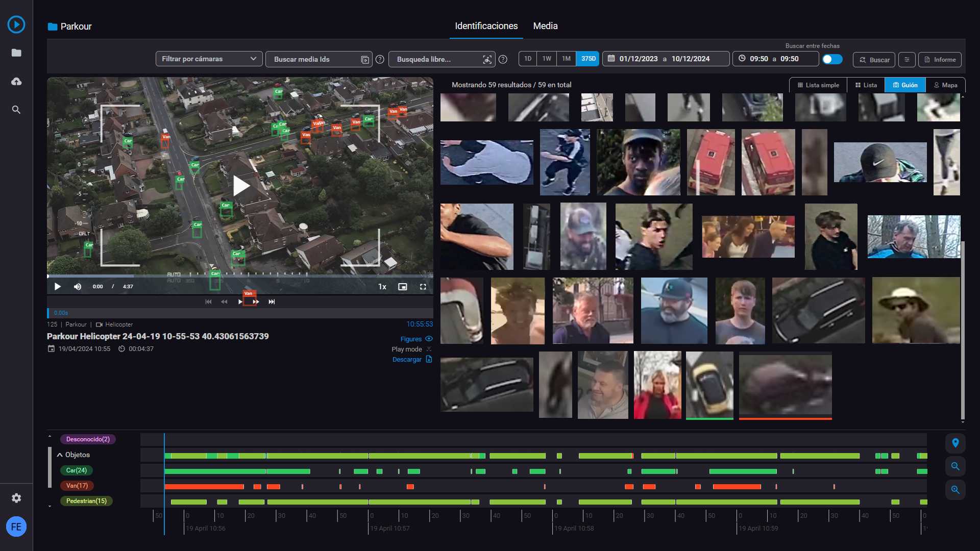
Task: Collapse the Objetos group in the timeline
Action: (x=60, y=455)
